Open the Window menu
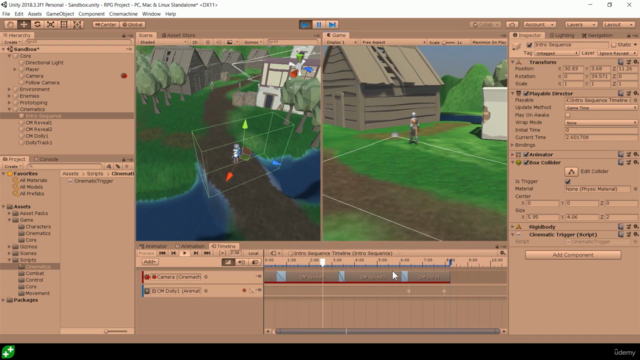The width and height of the screenshot is (640, 360). tap(151, 14)
